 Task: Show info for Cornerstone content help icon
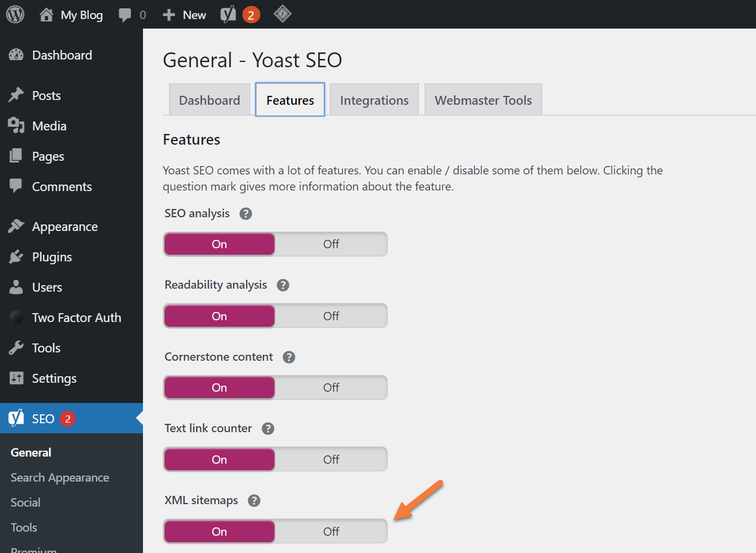point(289,357)
